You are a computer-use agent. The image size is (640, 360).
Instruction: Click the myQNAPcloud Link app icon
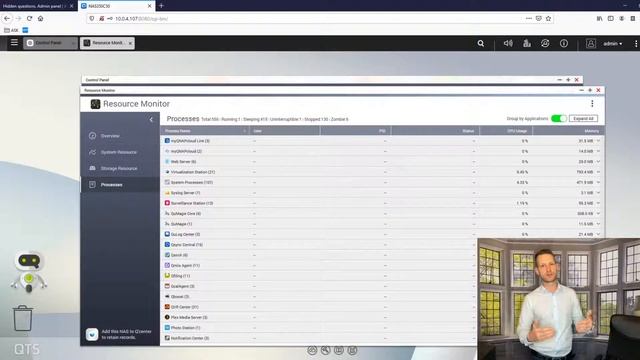point(167,140)
